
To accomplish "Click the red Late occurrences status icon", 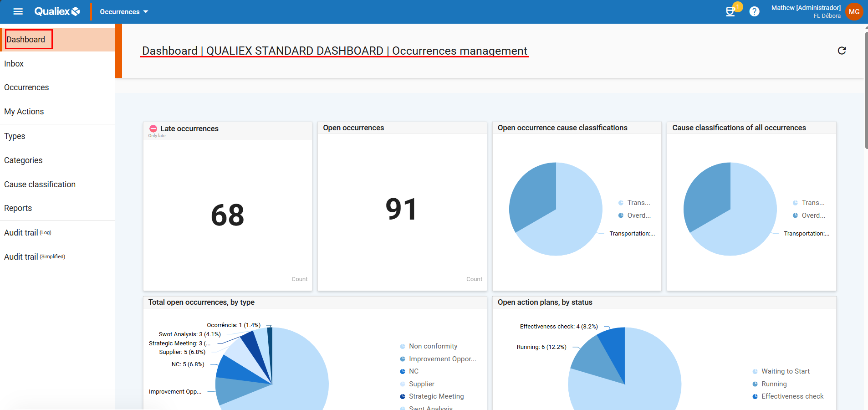I will 153,129.
